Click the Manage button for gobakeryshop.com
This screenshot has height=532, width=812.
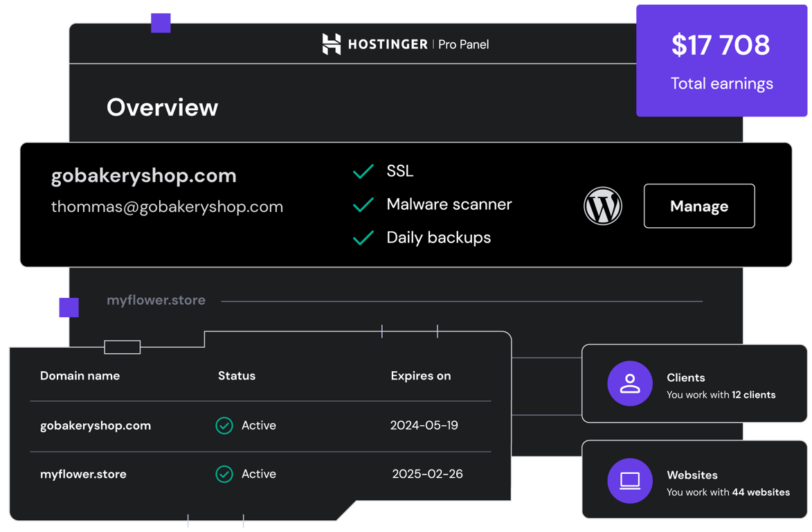pos(698,206)
